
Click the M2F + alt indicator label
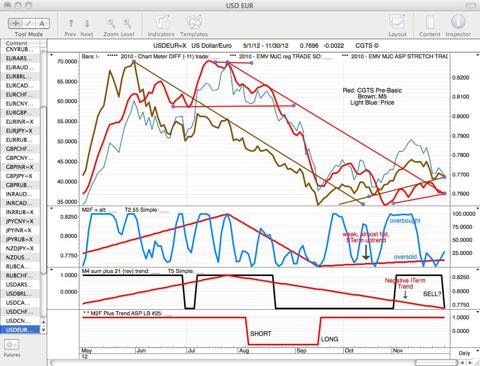[x=94, y=210]
